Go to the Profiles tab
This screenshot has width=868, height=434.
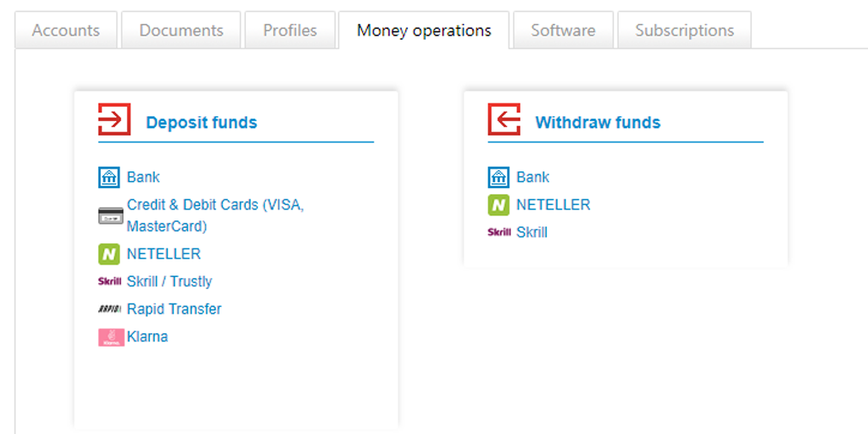pyautogui.click(x=290, y=30)
